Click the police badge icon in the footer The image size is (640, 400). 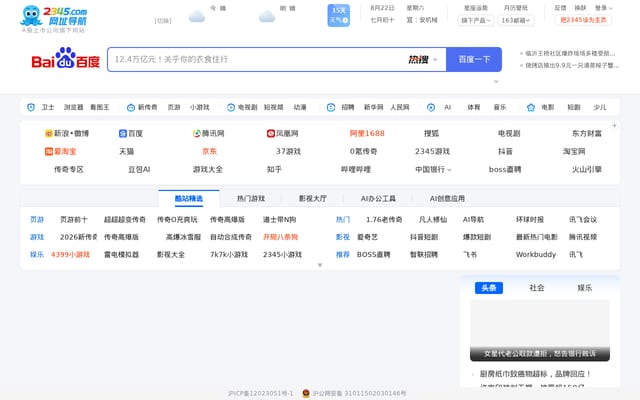pyautogui.click(x=306, y=393)
